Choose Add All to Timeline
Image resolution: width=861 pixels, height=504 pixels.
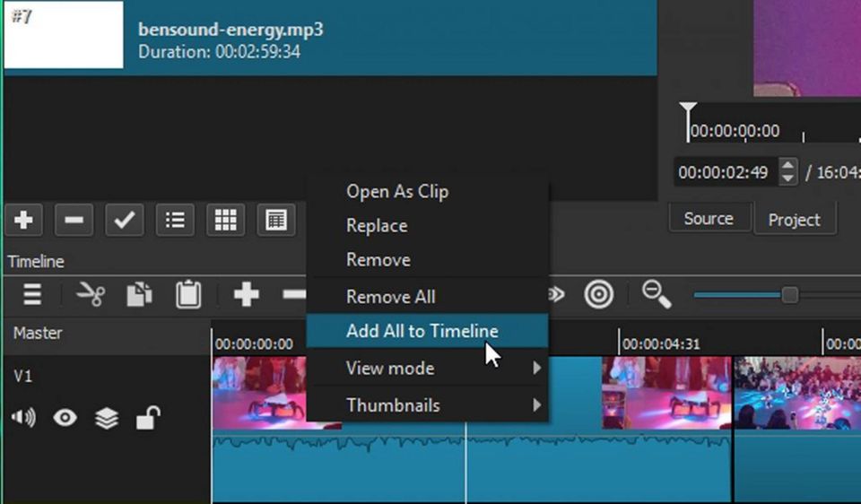click(x=422, y=331)
